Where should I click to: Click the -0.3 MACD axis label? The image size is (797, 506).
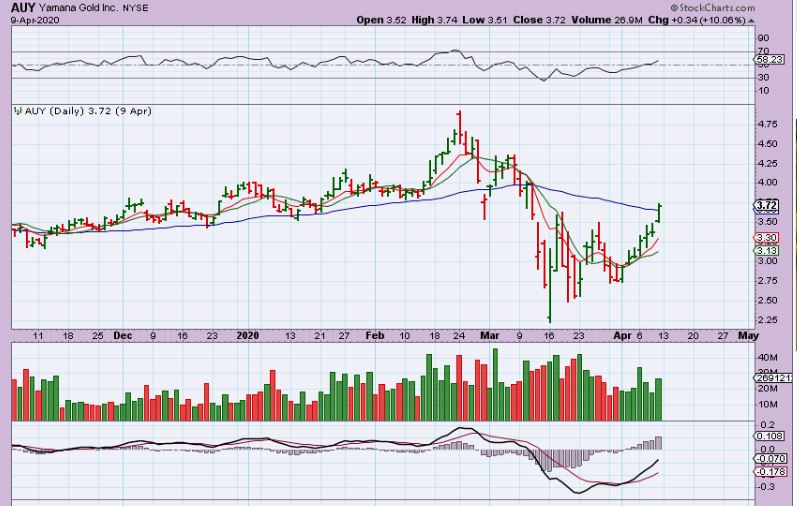tap(767, 487)
